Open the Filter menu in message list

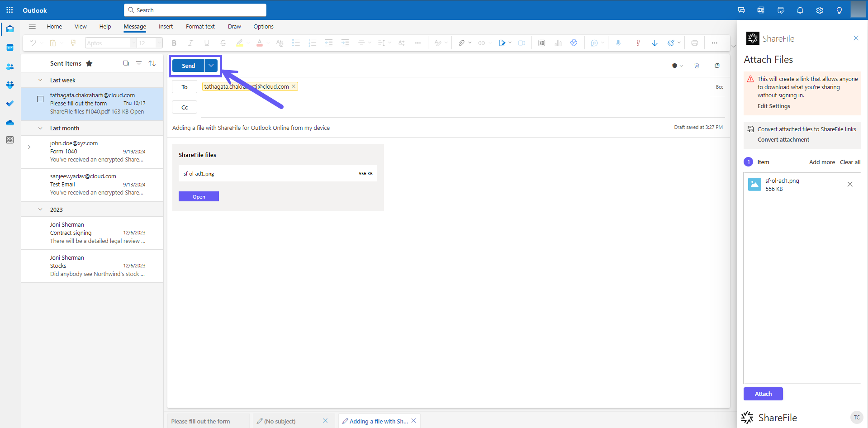point(139,63)
